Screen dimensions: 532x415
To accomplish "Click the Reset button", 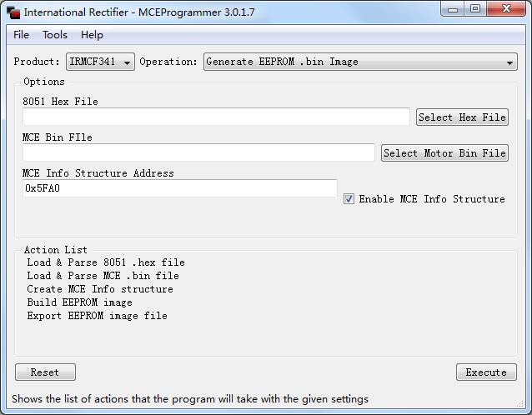I will click(x=45, y=372).
